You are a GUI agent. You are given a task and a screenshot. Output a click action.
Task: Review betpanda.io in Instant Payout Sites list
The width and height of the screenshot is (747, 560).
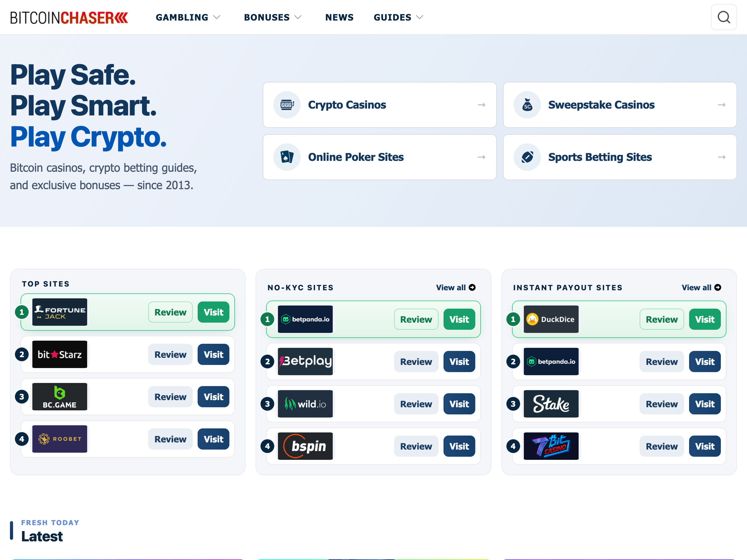click(661, 362)
